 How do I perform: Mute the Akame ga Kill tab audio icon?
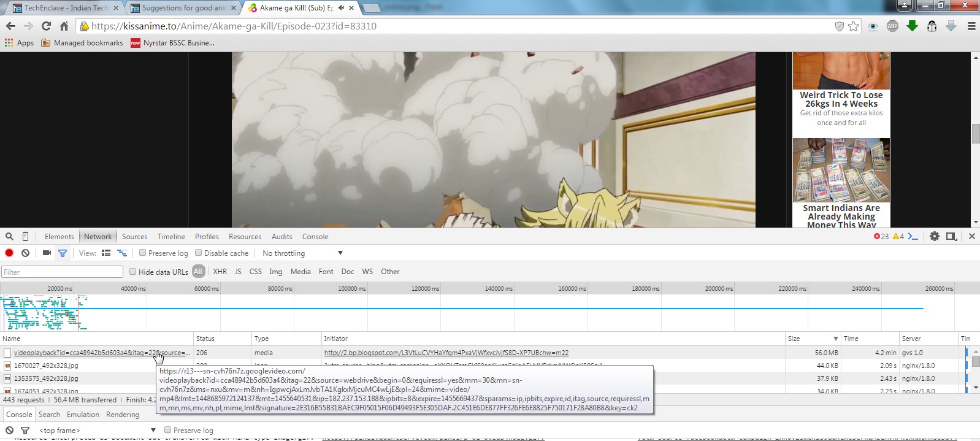[341, 8]
